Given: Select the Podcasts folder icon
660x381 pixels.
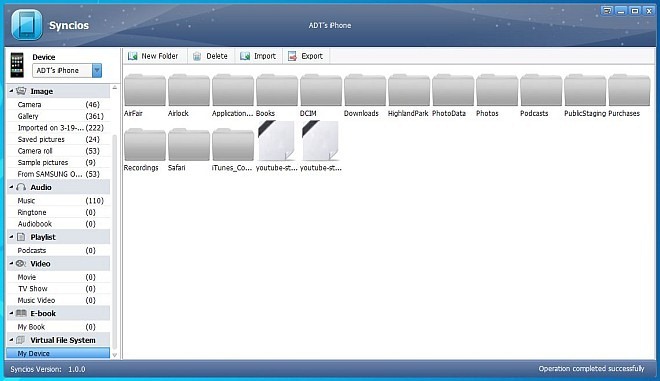Looking at the screenshot, I should (x=541, y=90).
